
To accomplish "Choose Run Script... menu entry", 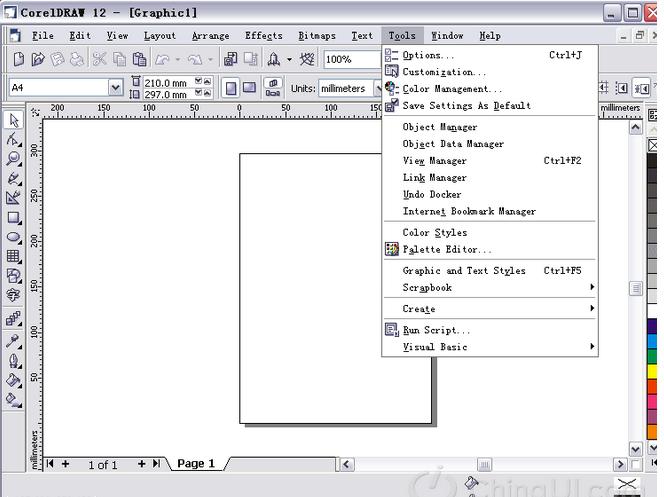I will 490,330.
